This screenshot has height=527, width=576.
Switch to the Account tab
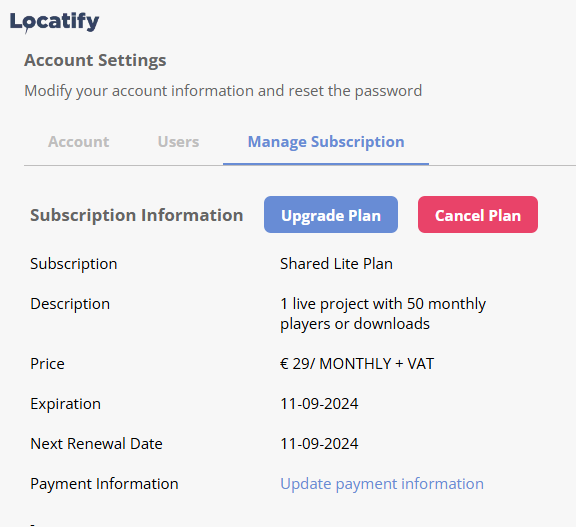click(78, 142)
